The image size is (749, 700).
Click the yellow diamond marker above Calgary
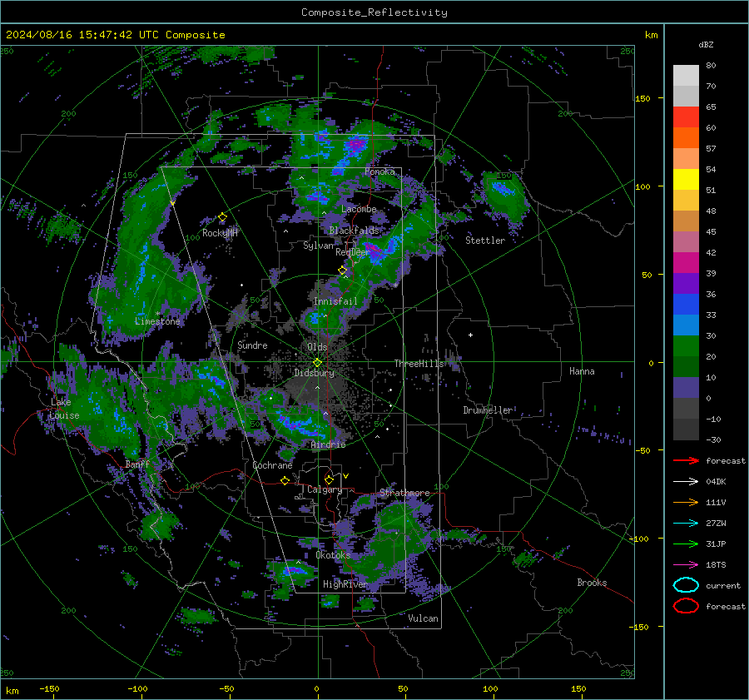[329, 479]
